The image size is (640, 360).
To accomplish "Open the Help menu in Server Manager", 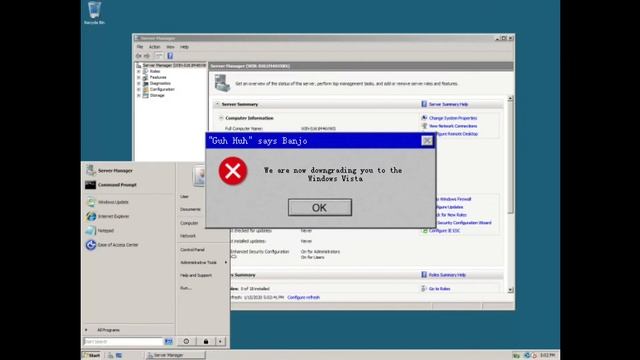I will pos(184,47).
